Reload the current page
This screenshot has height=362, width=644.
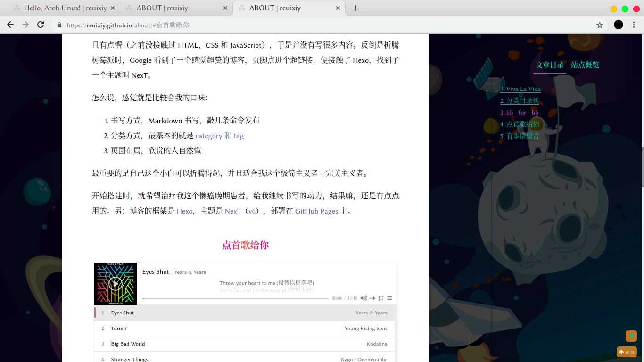(x=41, y=25)
